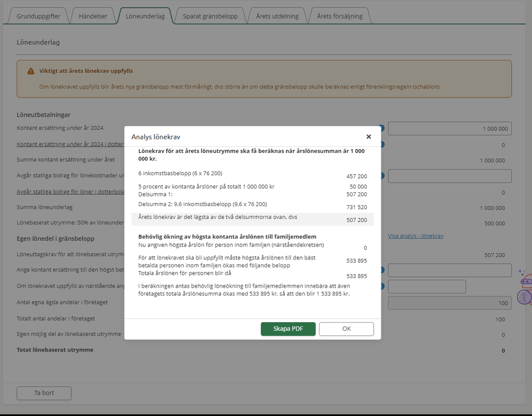Open the Årets utdelning tab
The image size is (532, 416).
tap(277, 16)
